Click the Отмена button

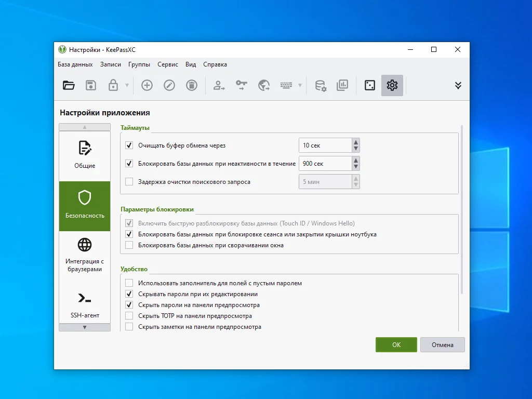[442, 345]
